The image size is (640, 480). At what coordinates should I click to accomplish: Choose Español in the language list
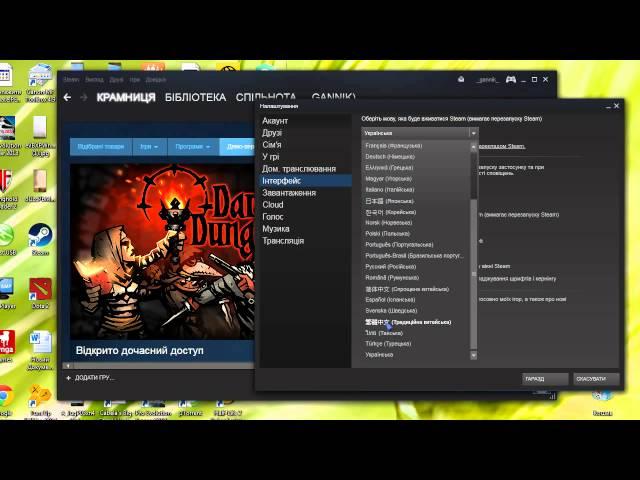pyautogui.click(x=416, y=300)
